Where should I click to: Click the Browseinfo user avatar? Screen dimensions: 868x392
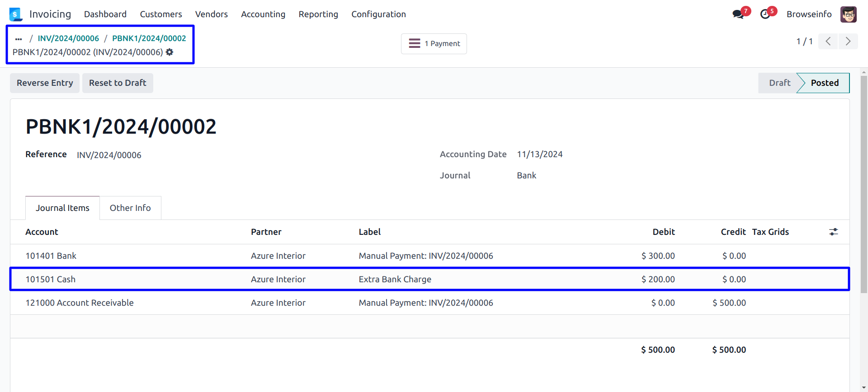point(848,14)
